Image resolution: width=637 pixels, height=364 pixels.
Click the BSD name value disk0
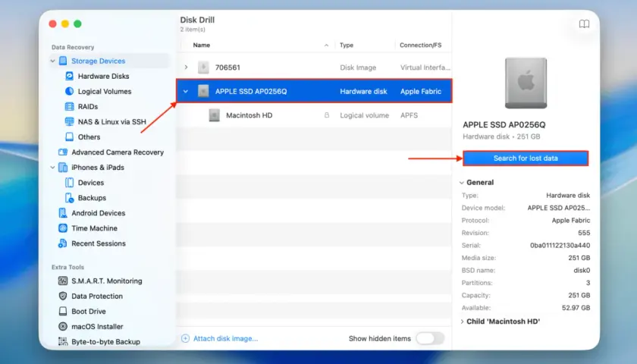coord(582,270)
